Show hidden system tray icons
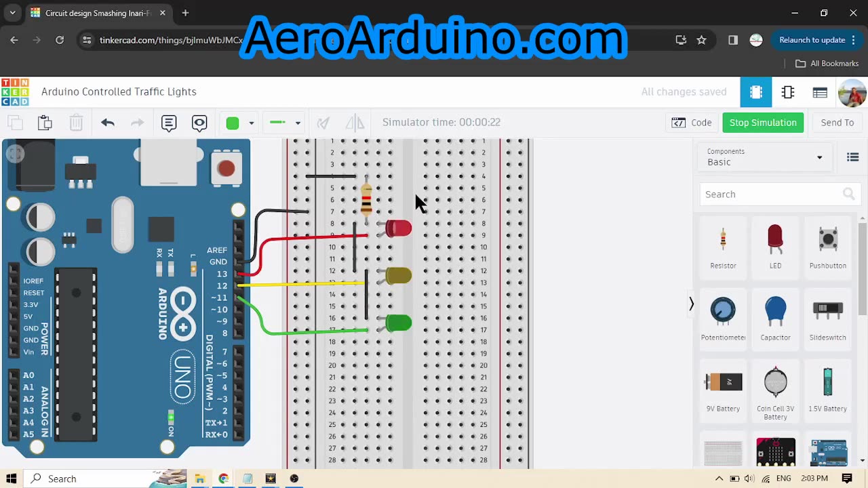The height and width of the screenshot is (488, 868). coord(719,479)
